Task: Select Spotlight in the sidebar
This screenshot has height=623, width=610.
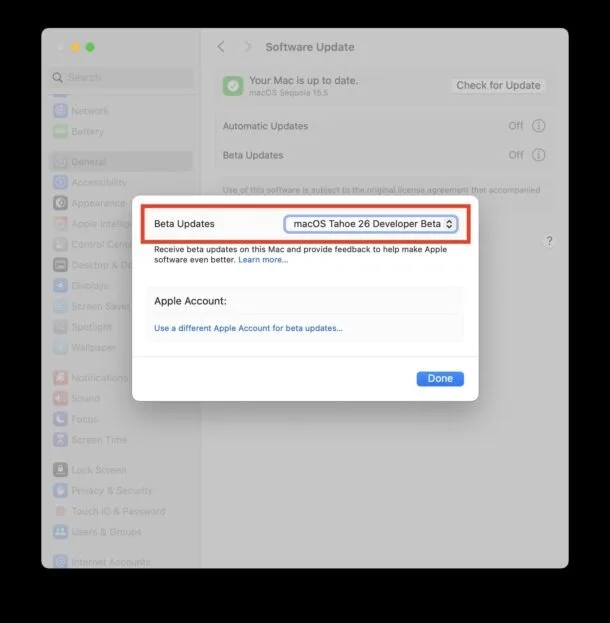Action: [82, 327]
